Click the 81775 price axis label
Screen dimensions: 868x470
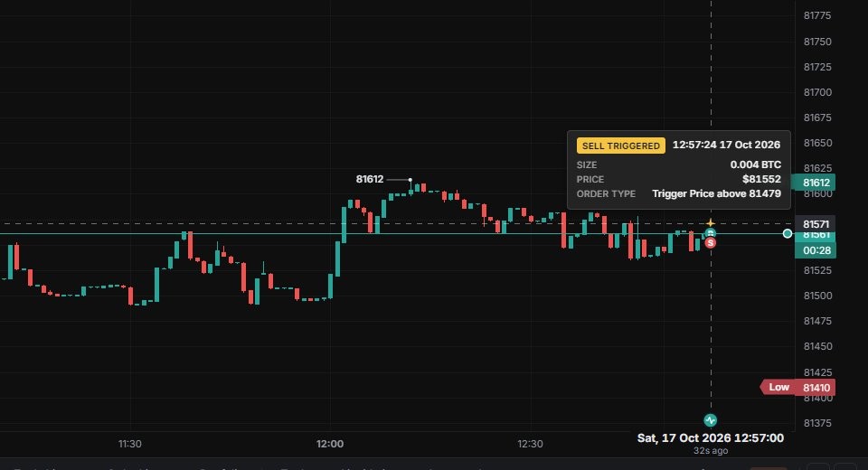point(817,15)
